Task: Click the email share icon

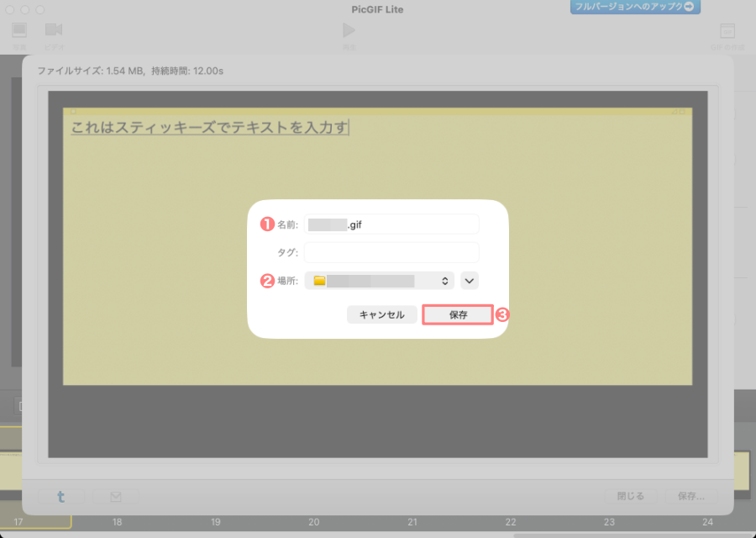Action: coord(114,496)
